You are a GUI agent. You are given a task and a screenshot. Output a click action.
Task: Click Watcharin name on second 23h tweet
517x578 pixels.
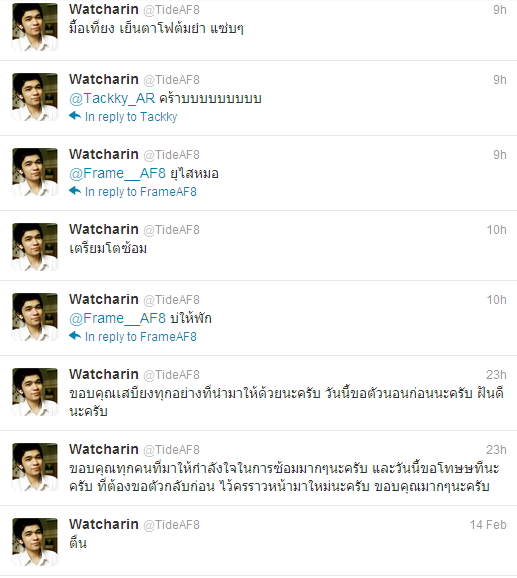point(104,449)
